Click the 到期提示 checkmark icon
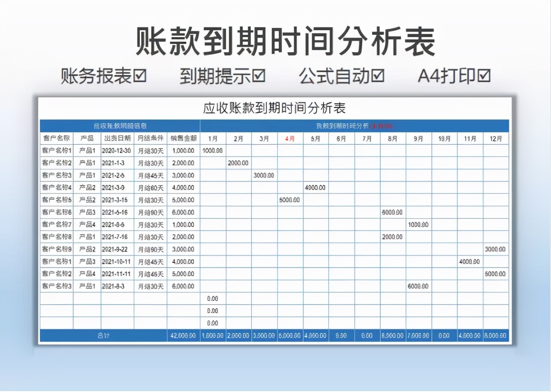This screenshot has height=392, width=551. pyautogui.click(x=258, y=76)
